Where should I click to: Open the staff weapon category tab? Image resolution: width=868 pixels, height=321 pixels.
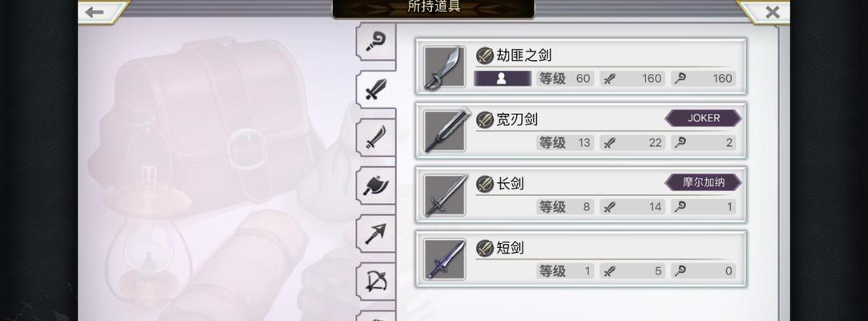[x=377, y=42]
